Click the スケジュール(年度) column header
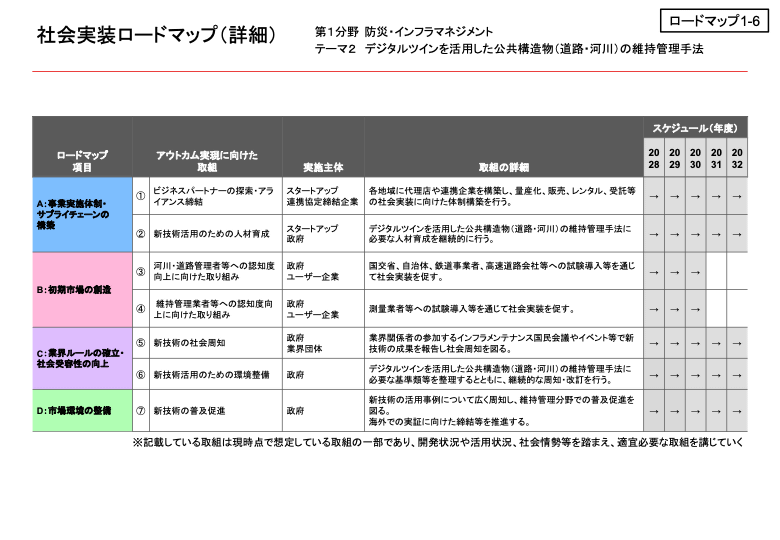Viewport: 780px width, 540px height. [x=694, y=129]
